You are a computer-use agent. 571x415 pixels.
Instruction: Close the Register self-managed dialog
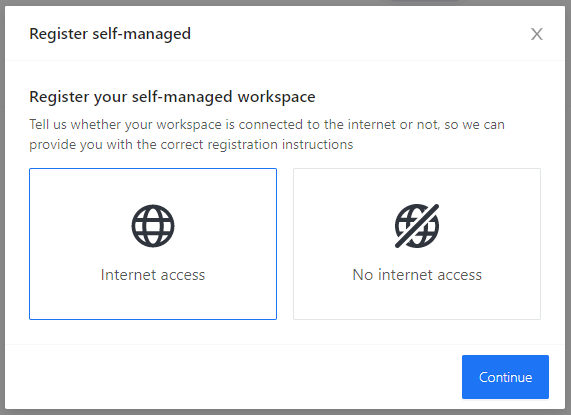tap(536, 34)
